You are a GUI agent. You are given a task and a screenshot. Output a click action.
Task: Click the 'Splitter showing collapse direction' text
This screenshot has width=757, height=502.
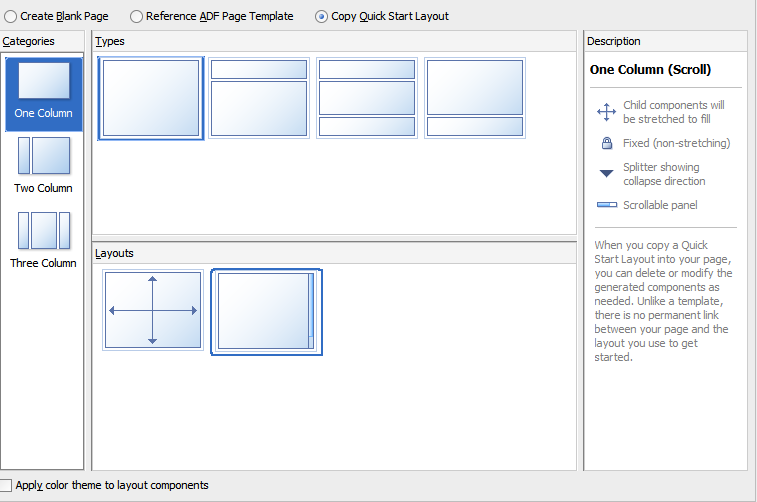pyautogui.click(x=664, y=174)
